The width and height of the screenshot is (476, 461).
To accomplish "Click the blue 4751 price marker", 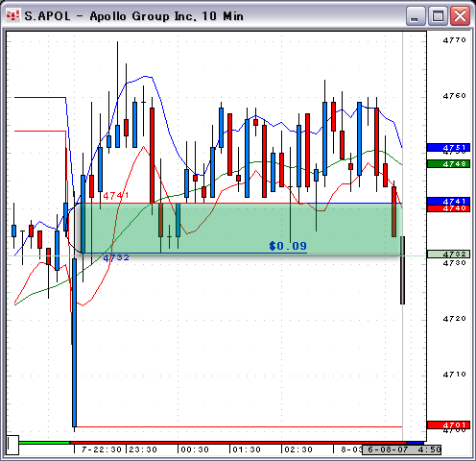I will (x=448, y=148).
